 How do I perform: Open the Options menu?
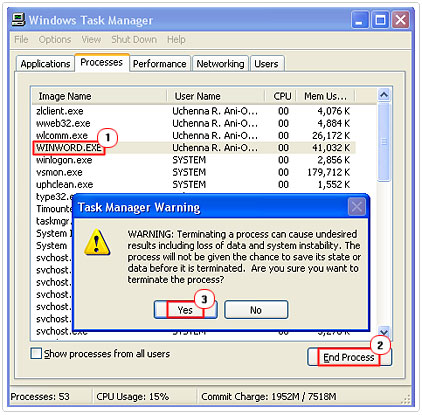tap(55, 39)
